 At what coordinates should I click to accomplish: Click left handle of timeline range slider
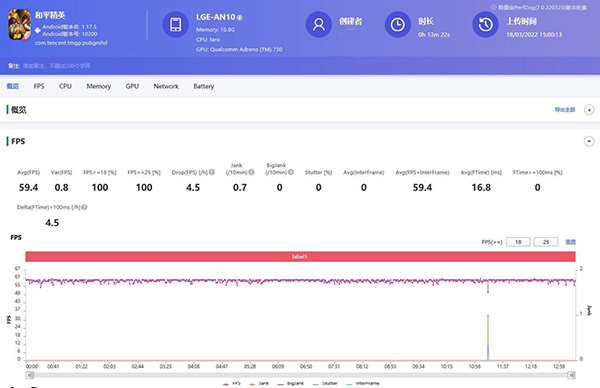(x=29, y=375)
